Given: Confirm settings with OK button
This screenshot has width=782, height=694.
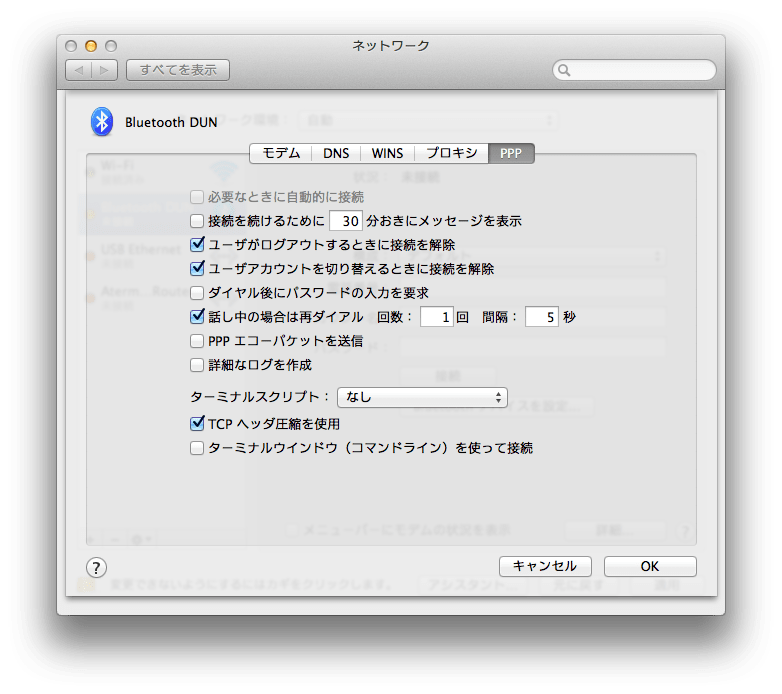Looking at the screenshot, I should click(649, 566).
